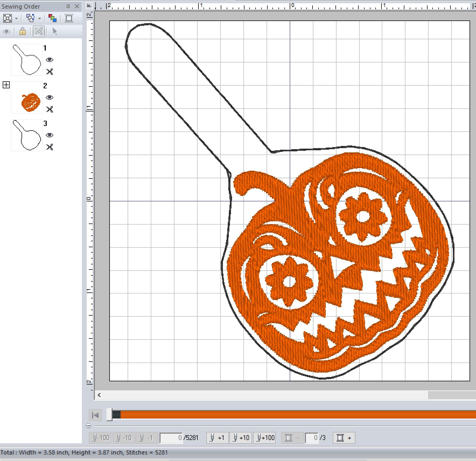Click the zoom-to-fit icon in Sewing Order
The width and height of the screenshot is (476, 461).
7,18
